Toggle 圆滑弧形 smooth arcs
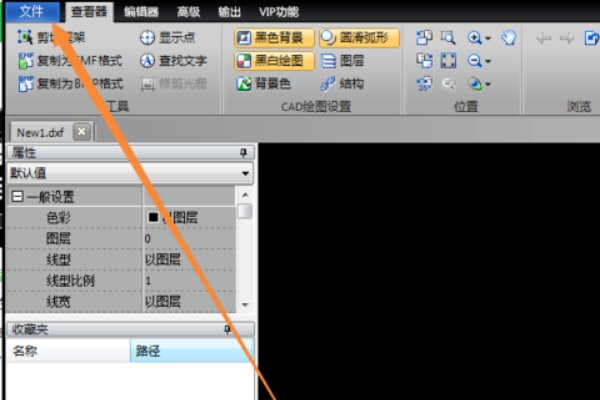Screen dimensions: 600x400 pyautogui.click(x=359, y=38)
